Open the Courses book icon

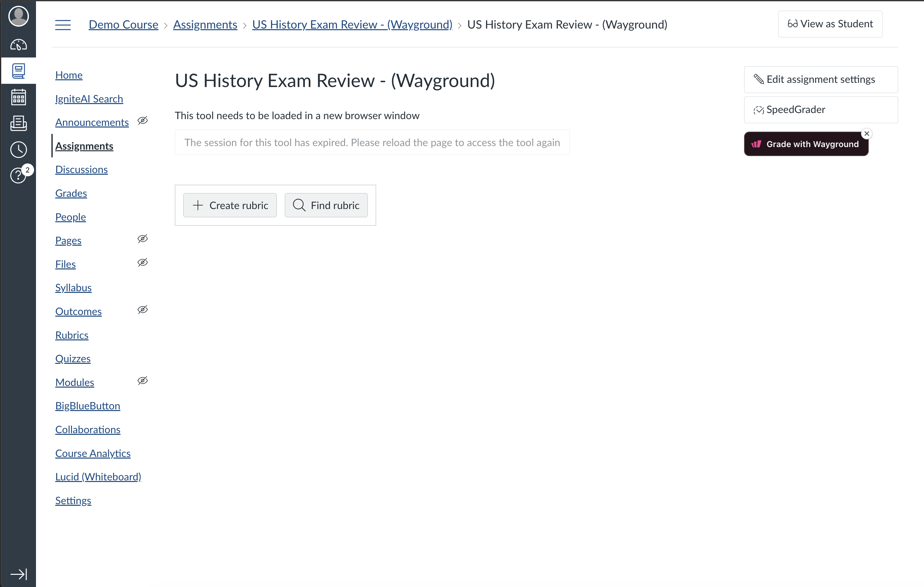point(18,71)
